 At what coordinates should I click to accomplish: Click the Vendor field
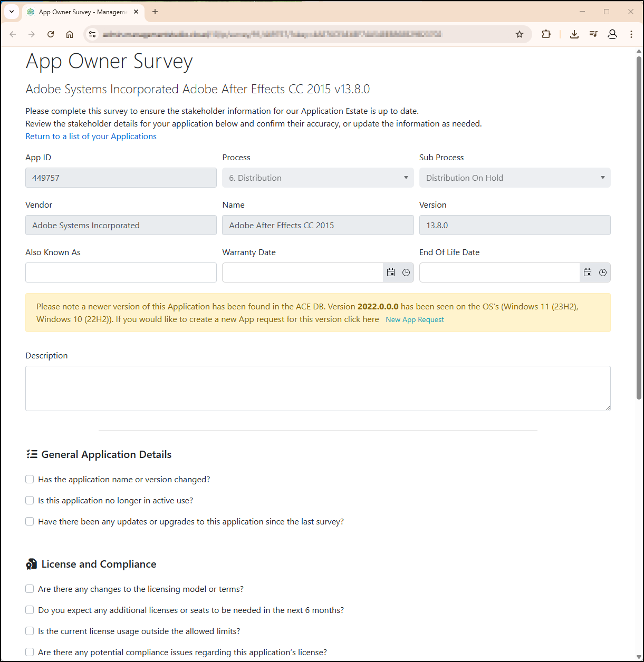coord(121,225)
